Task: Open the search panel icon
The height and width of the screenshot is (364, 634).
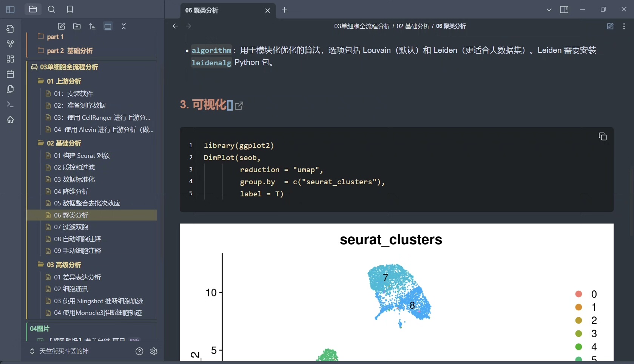Action: [x=51, y=9]
